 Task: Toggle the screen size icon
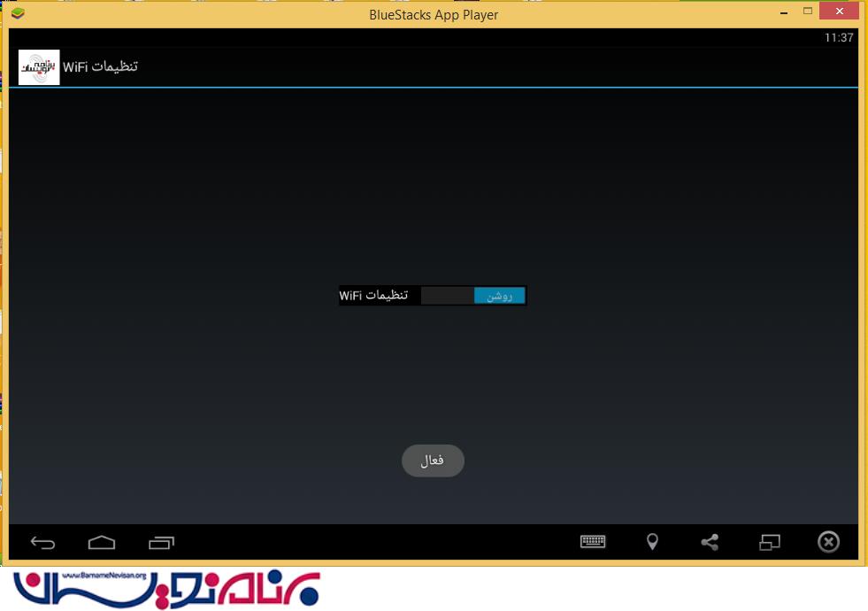[770, 542]
